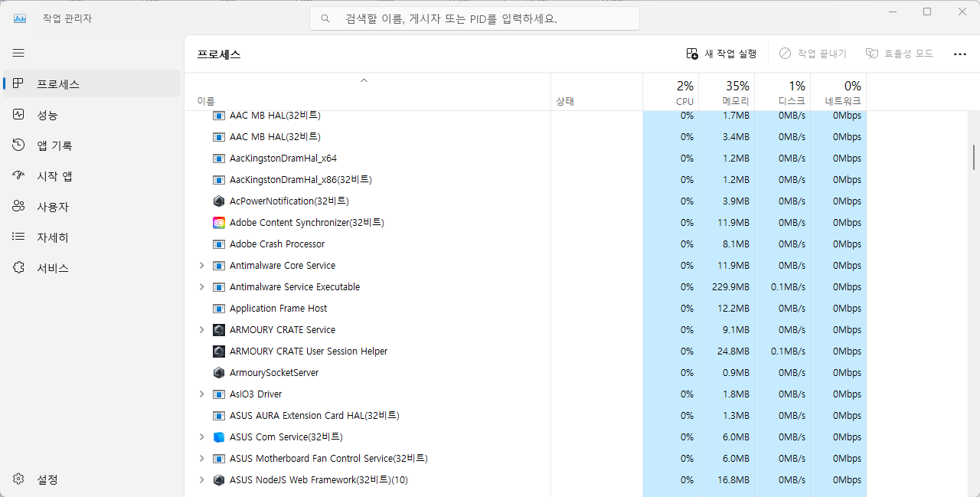Click ASUS AURA Extension Card HAL icon

click(219, 416)
